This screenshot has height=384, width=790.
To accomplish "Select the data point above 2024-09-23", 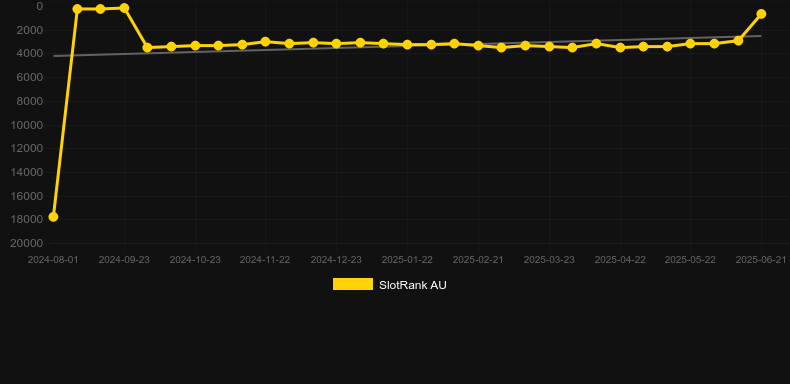I will (124, 8).
